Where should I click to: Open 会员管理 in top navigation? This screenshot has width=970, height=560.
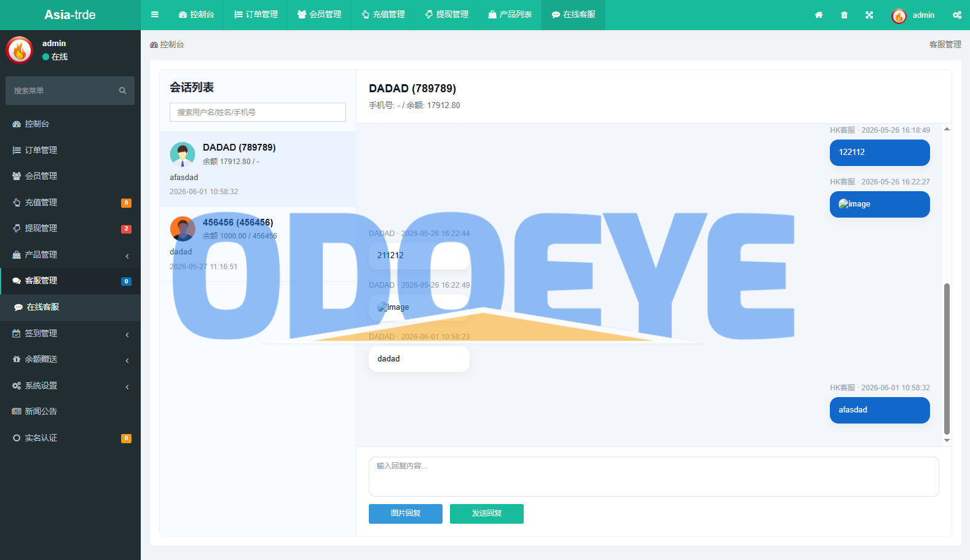[320, 15]
